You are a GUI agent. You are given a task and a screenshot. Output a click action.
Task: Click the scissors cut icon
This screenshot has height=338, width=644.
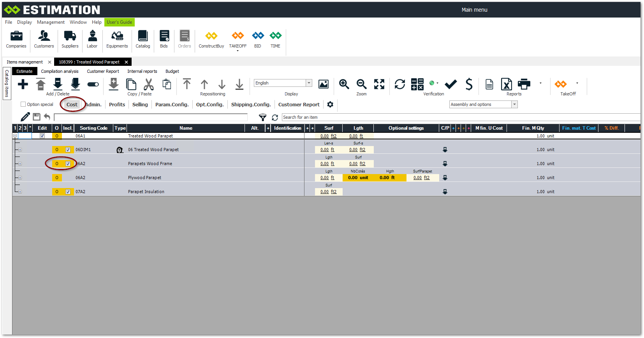point(149,84)
